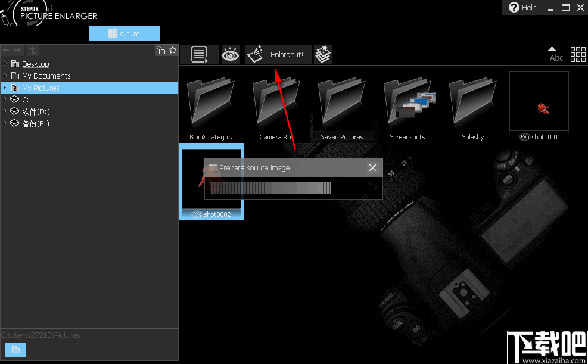
Task: Click the Enlarge it! button
Action: 278,55
